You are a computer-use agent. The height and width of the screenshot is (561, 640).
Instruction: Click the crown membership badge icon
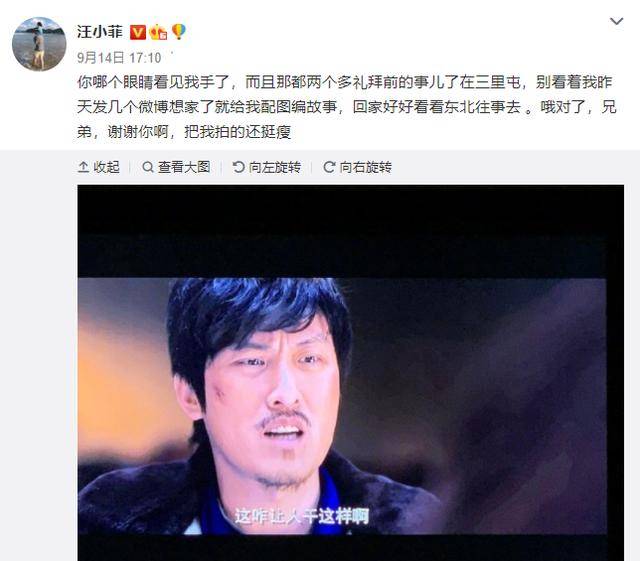click(158, 32)
